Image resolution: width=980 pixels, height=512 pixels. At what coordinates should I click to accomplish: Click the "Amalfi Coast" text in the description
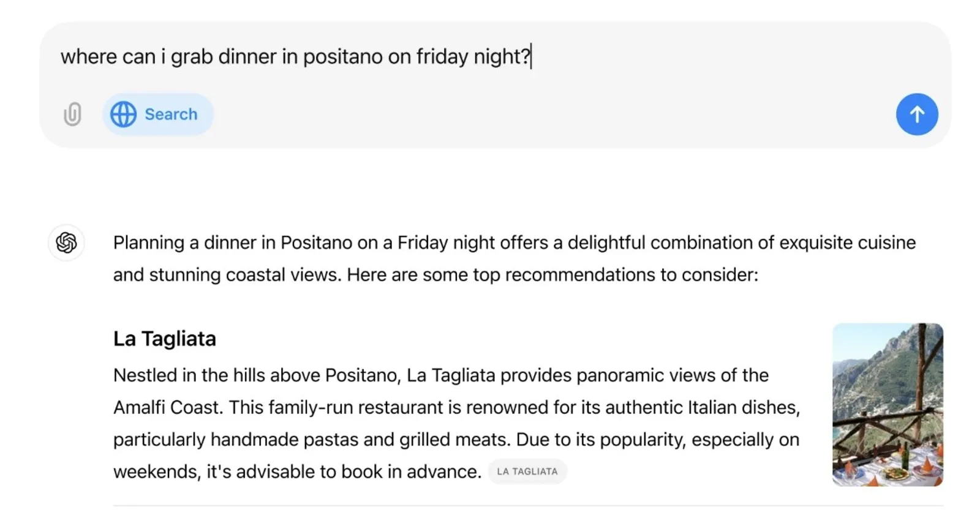[x=168, y=408]
